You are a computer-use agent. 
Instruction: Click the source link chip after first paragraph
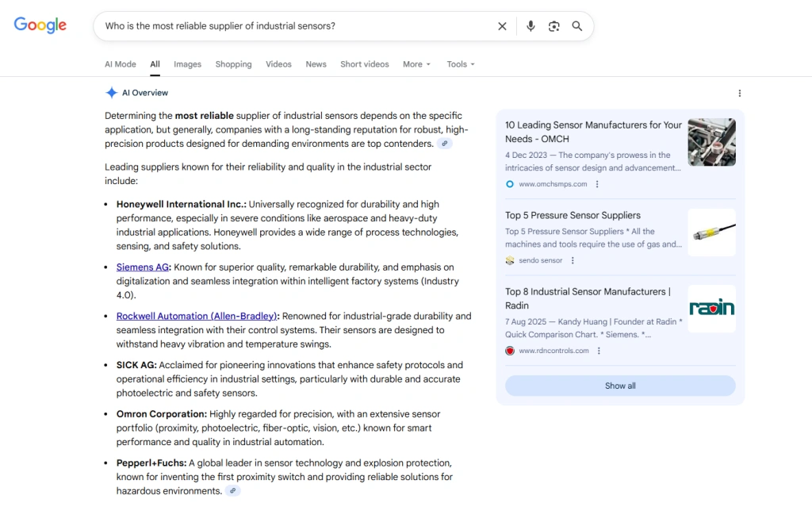[445, 144]
